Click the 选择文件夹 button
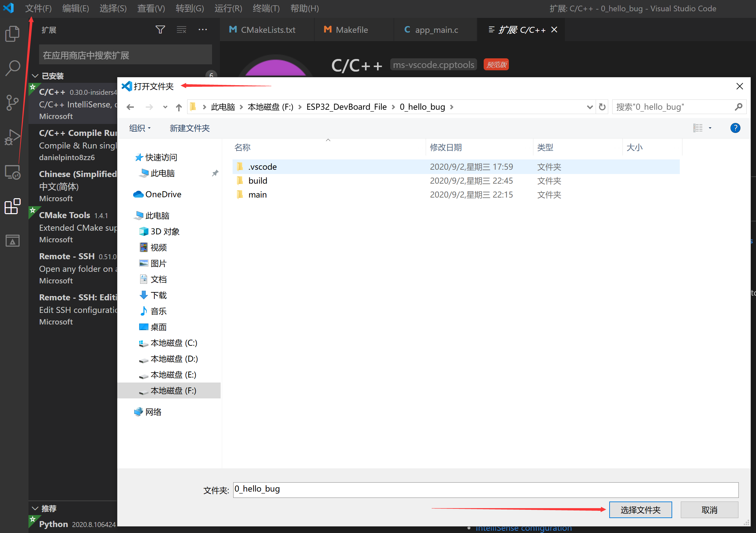The height and width of the screenshot is (533, 756). (640, 510)
